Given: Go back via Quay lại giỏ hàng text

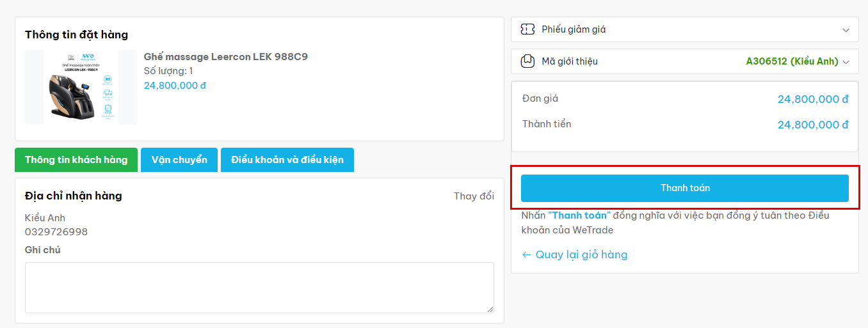Looking at the screenshot, I should pos(581,255).
